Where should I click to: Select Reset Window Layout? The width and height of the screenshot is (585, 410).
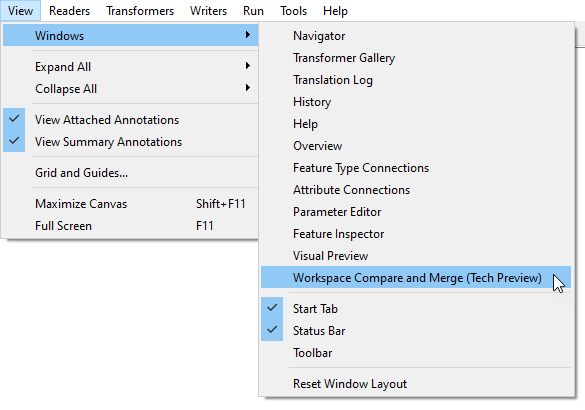[x=416, y=383]
